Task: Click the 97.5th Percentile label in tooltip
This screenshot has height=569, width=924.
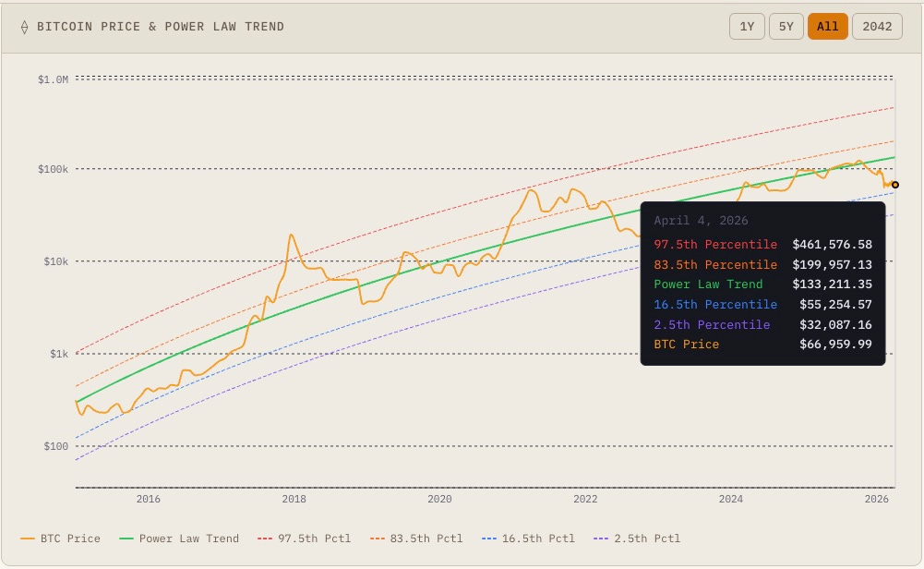Action: tap(715, 244)
